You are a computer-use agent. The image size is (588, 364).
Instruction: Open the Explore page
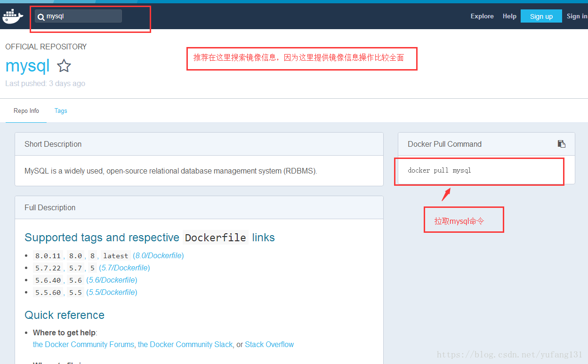[482, 16]
